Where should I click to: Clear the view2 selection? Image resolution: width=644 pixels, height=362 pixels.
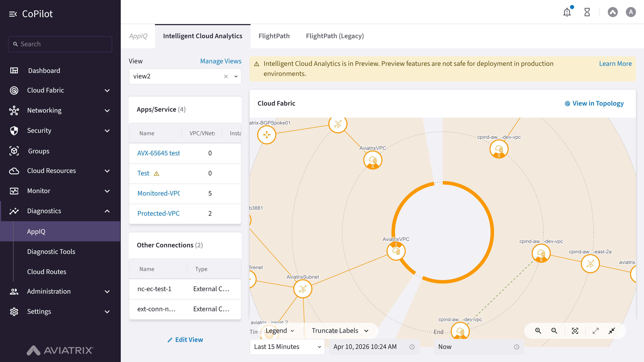point(226,76)
